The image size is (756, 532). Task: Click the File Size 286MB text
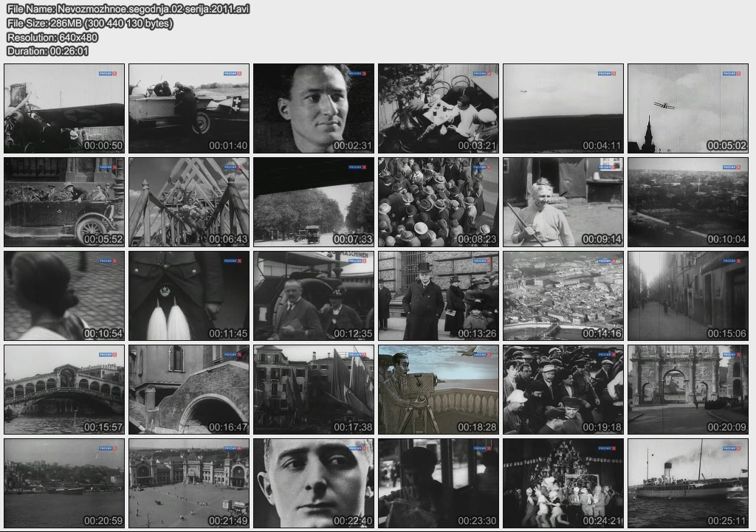(89, 23)
